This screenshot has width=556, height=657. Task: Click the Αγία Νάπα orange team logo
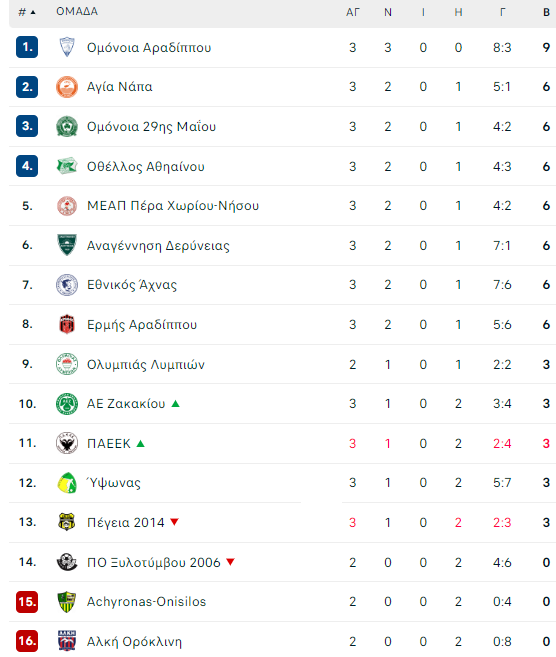[67, 87]
